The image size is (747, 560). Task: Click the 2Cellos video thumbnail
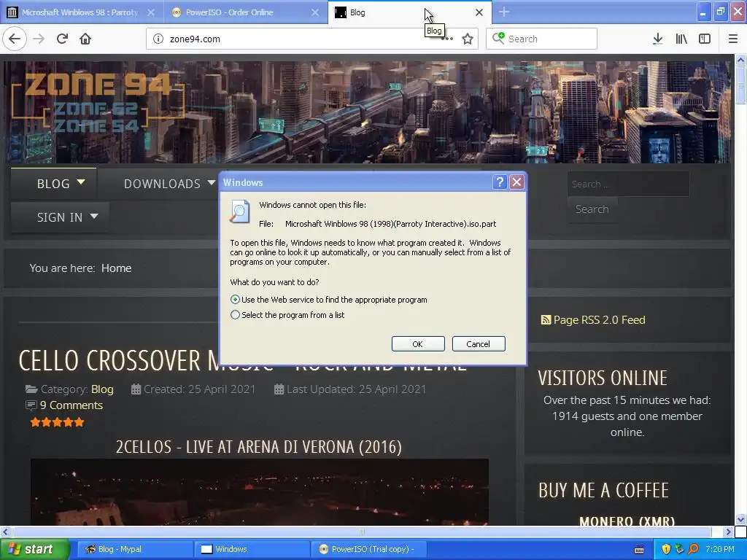260,492
